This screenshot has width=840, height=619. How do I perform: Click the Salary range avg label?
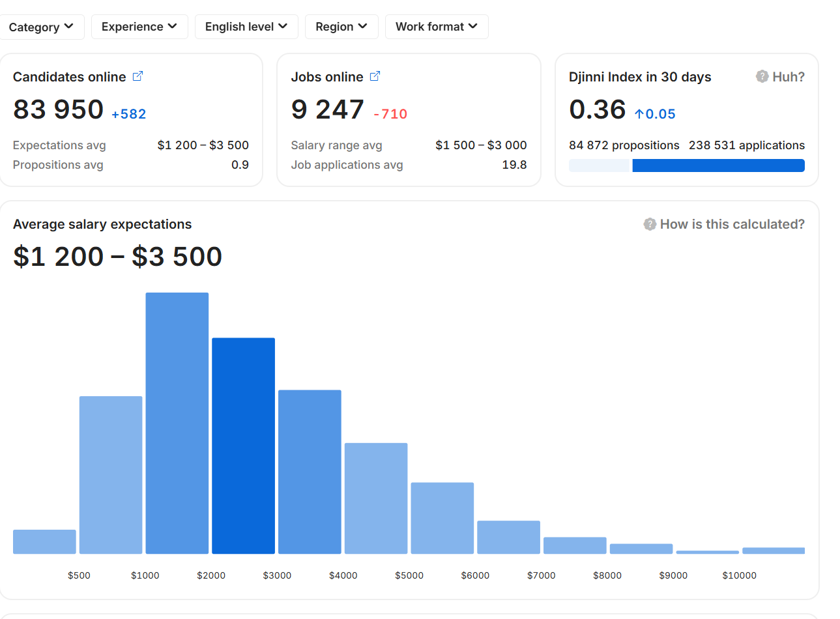coord(337,145)
